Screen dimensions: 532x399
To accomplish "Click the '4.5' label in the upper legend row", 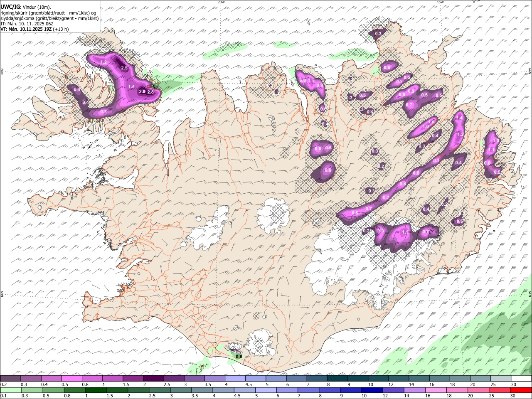I will pyautogui.click(x=248, y=384).
